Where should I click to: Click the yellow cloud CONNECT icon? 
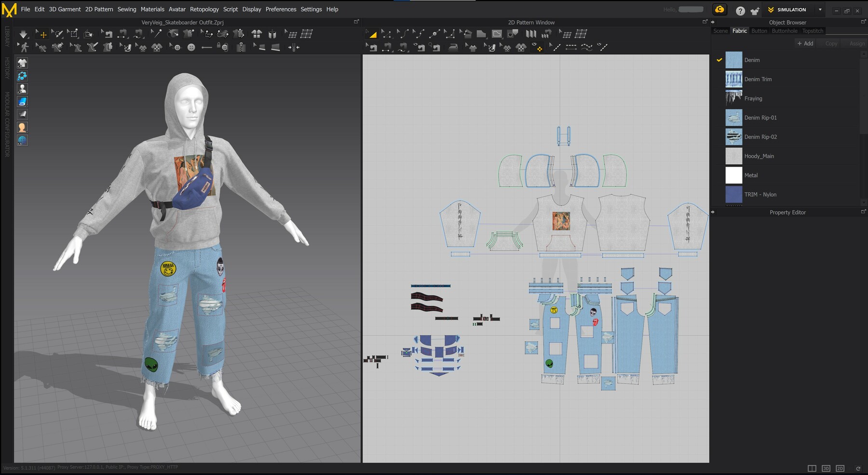719,10
